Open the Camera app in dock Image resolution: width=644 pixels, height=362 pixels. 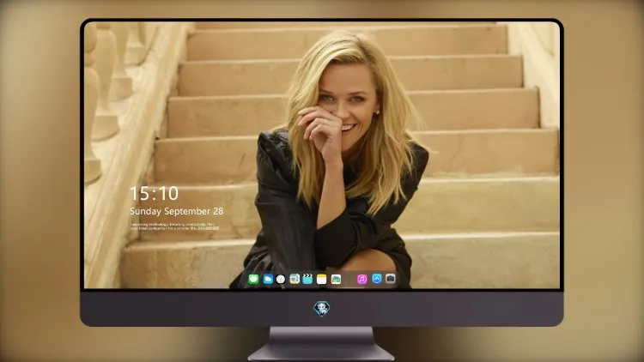(390, 279)
